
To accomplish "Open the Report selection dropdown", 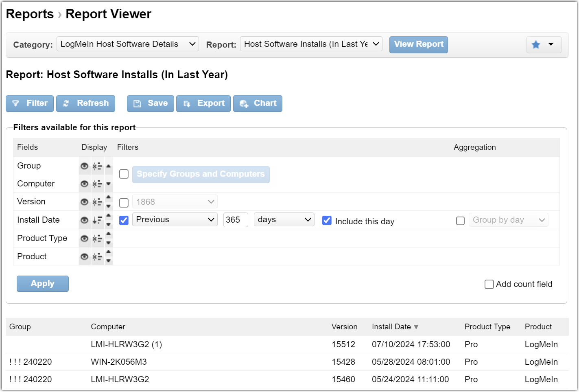I will [311, 44].
